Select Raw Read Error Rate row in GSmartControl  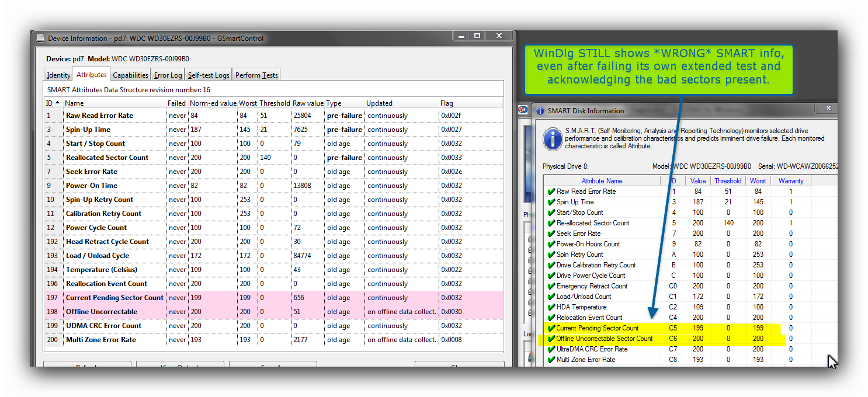click(x=274, y=116)
